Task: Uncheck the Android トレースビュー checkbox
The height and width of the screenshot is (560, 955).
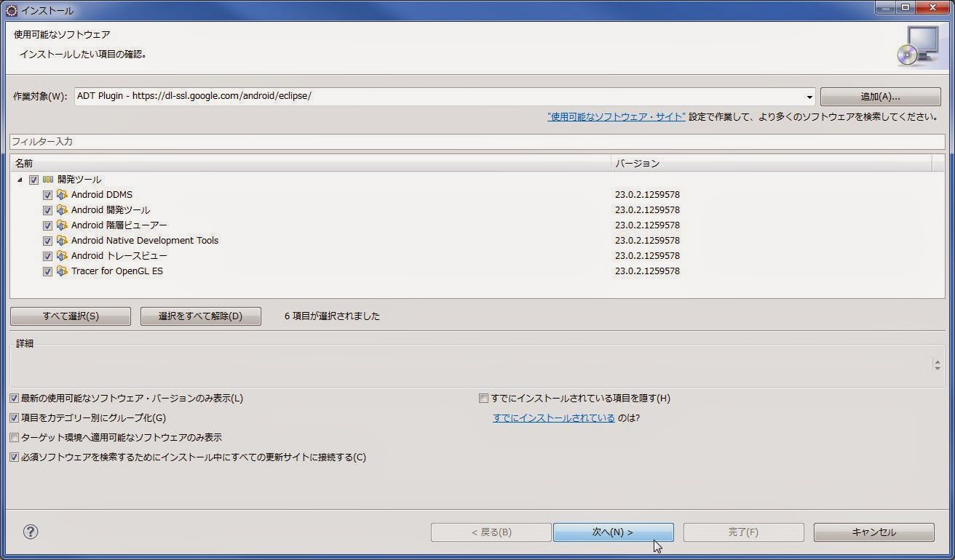Action: coord(47,256)
